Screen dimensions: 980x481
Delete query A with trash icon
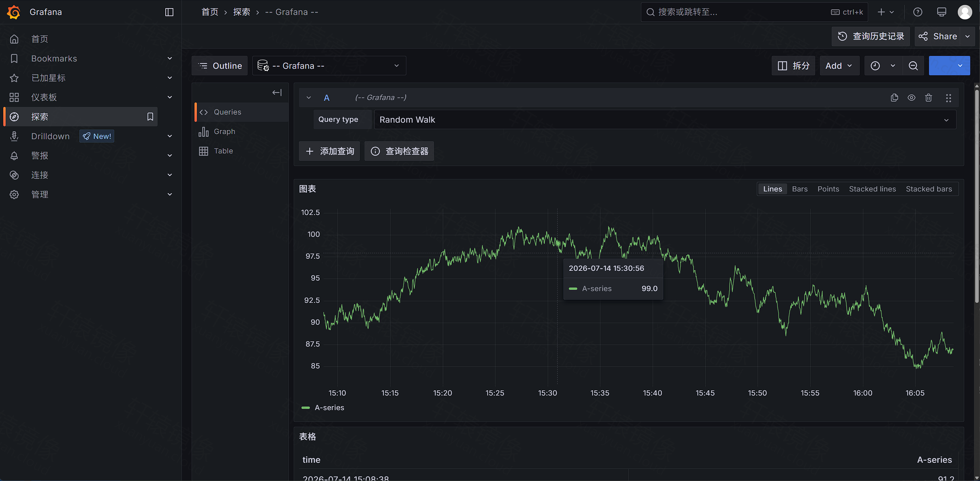[x=929, y=98]
